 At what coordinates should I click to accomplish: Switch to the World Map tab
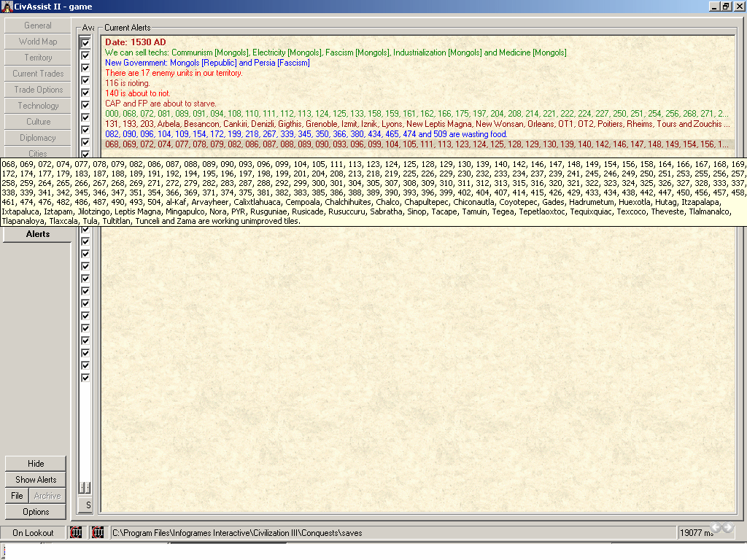38,42
